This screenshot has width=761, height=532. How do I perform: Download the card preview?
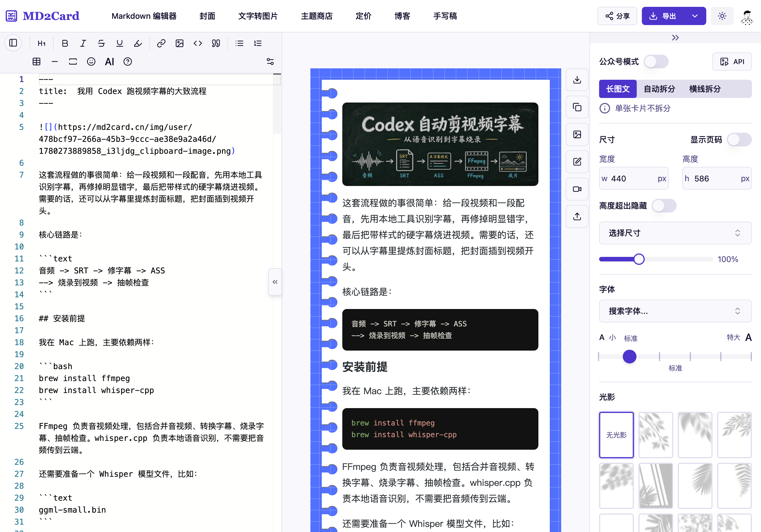click(x=577, y=80)
